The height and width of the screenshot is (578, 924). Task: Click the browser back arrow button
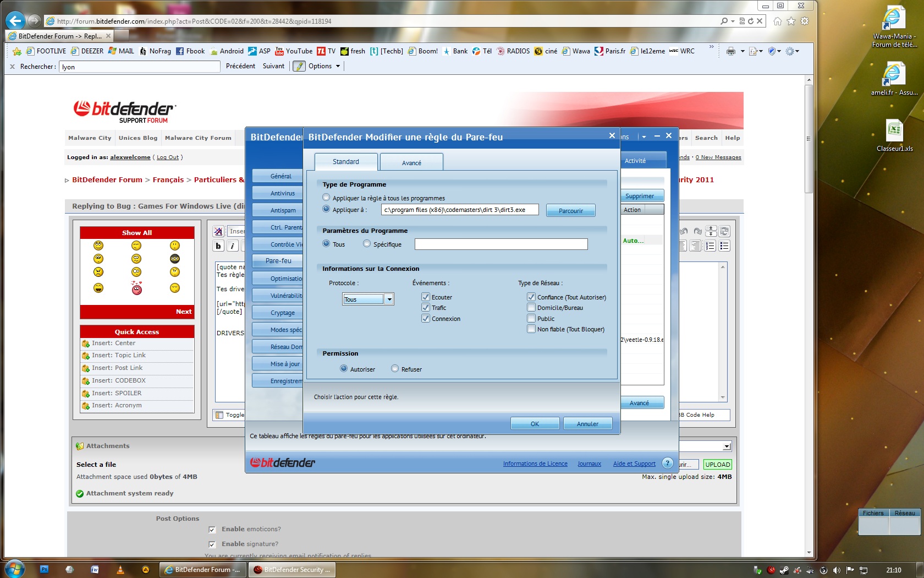click(x=15, y=21)
